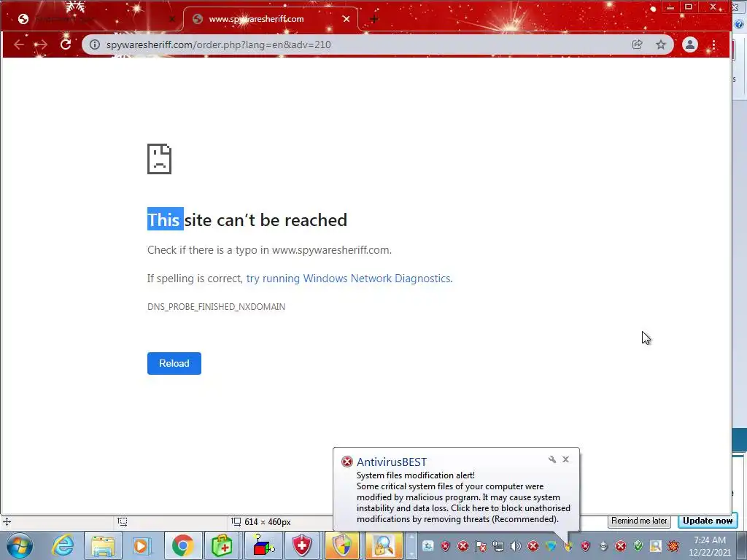The width and height of the screenshot is (747, 560).
Task: Bookmark this tab with the star icon
Action: coord(660,44)
